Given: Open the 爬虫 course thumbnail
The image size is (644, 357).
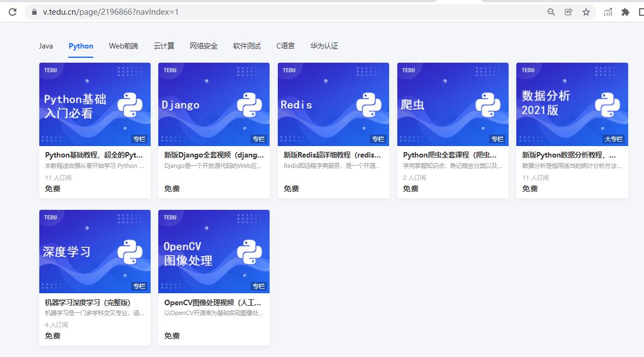Looking at the screenshot, I should point(453,104).
